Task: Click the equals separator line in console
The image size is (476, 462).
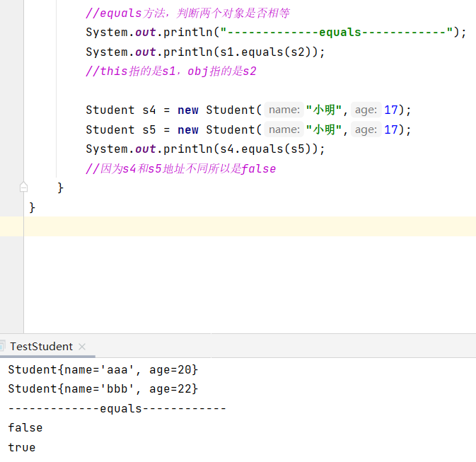Action: [x=117, y=409]
